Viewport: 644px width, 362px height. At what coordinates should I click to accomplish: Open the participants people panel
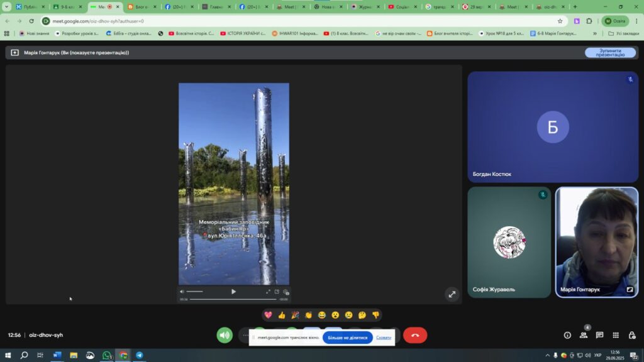click(x=584, y=336)
